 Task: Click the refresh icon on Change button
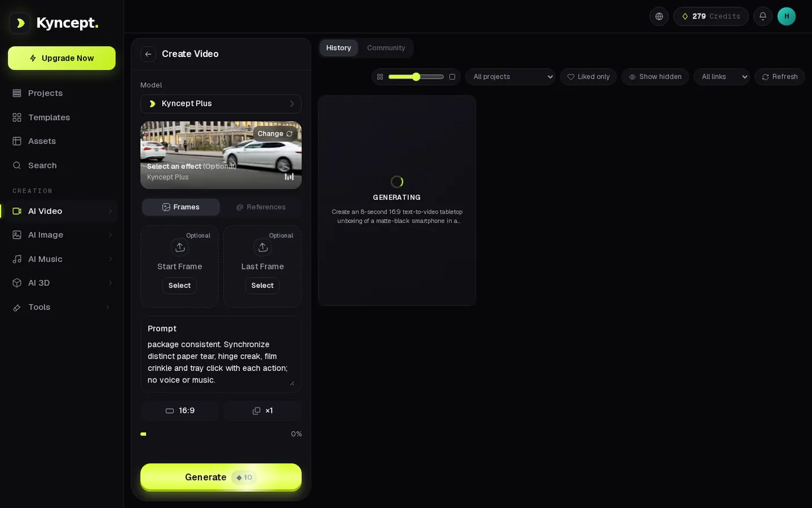289,134
